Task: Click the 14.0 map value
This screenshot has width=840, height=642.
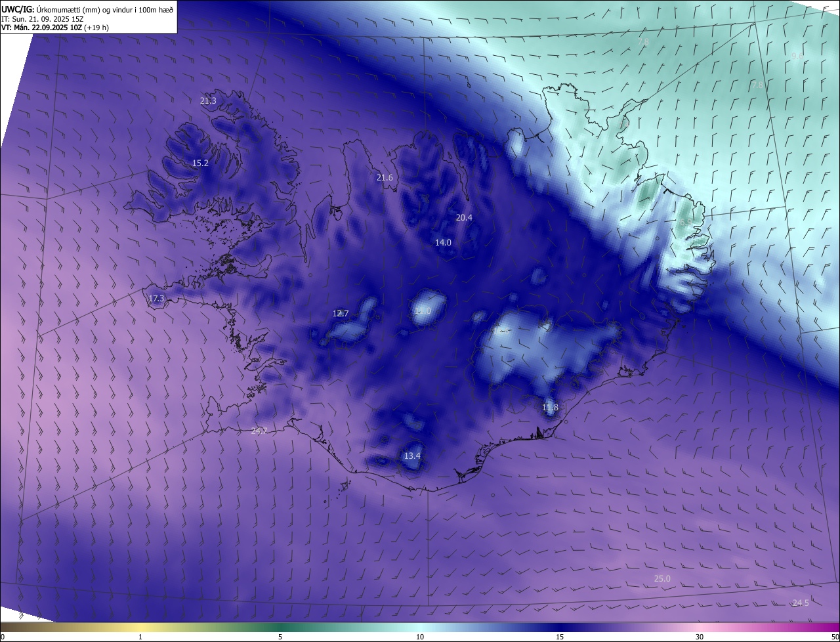Action: tap(443, 242)
